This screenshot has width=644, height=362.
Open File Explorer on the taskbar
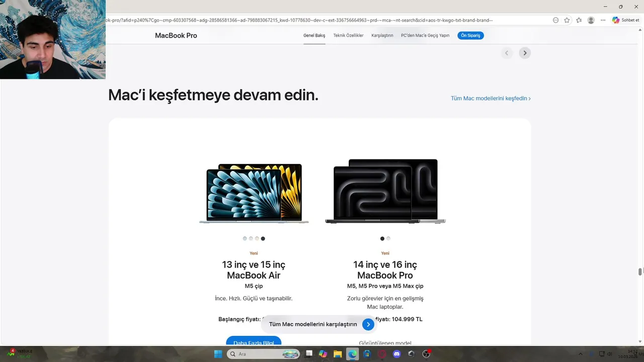coord(338,354)
